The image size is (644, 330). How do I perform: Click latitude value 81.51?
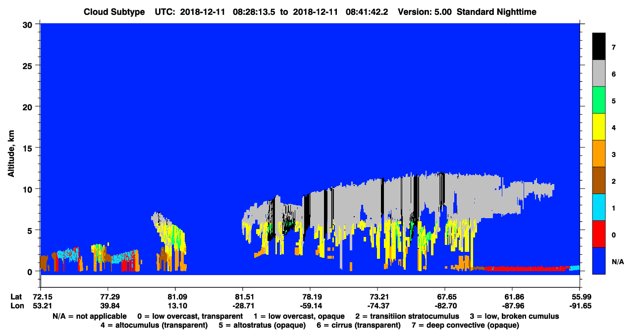242,296
